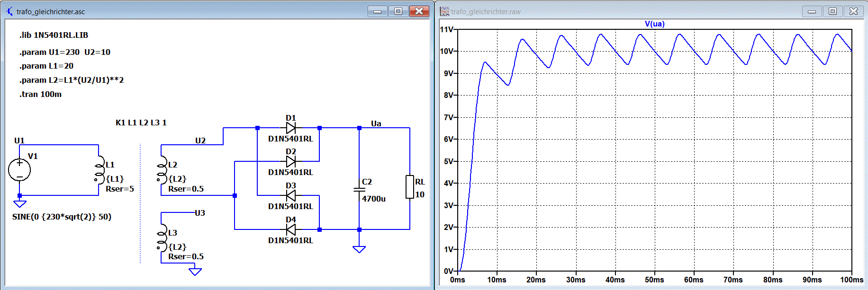The width and height of the screenshot is (868, 290).
Task: Select the RL load resistor symbol
Action: (410, 187)
